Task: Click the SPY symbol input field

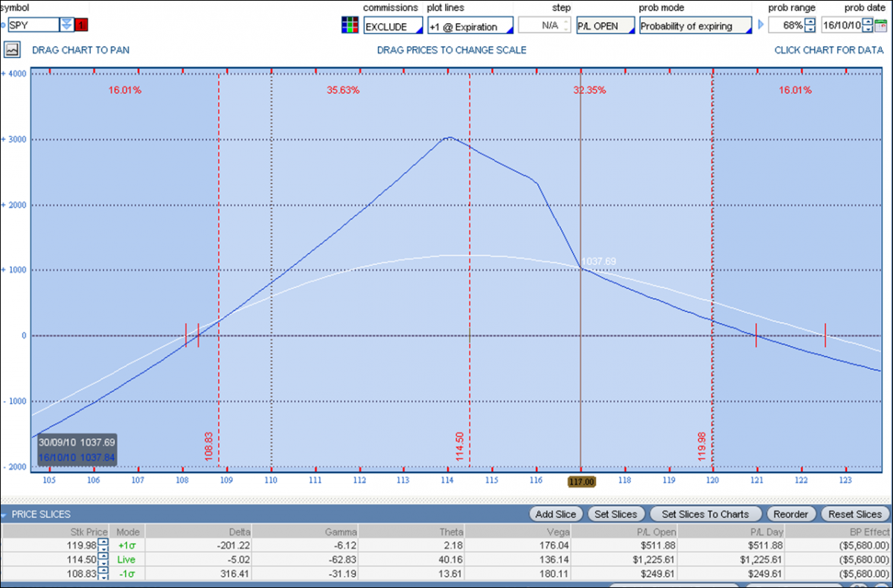Action: (33, 25)
